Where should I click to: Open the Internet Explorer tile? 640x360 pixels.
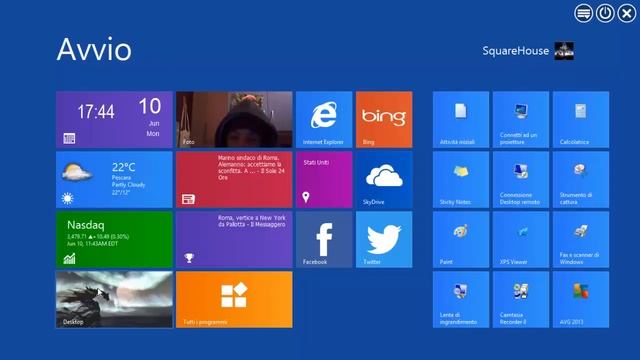(324, 120)
